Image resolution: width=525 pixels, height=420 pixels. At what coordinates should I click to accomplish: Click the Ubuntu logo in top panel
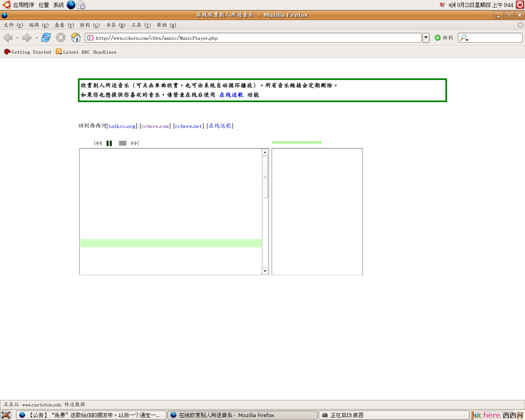coord(6,5)
